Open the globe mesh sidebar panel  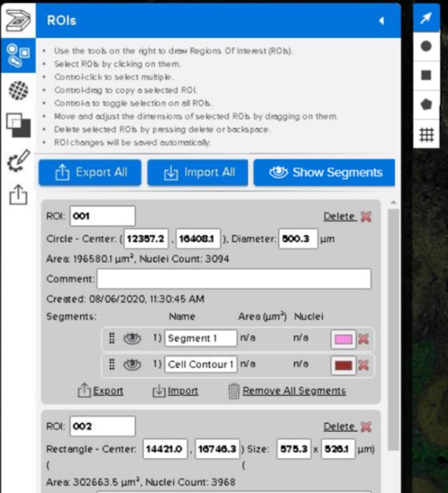point(18,90)
